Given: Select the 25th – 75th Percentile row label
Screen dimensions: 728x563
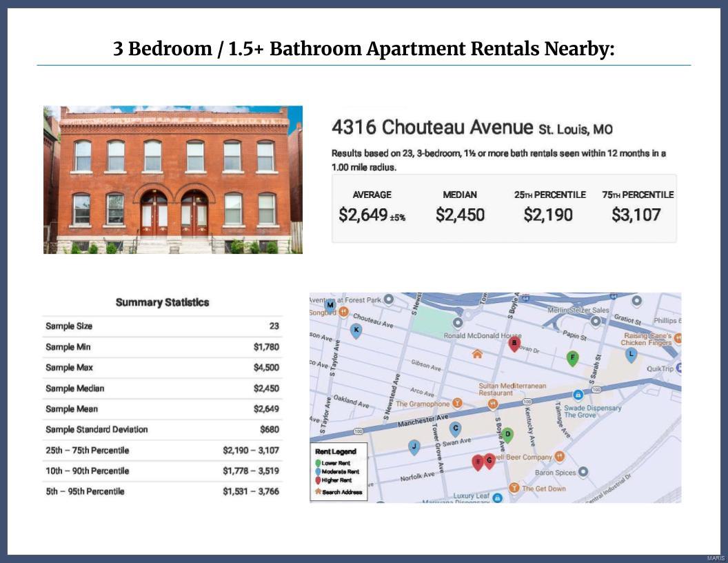Looking at the screenshot, I should [88, 450].
